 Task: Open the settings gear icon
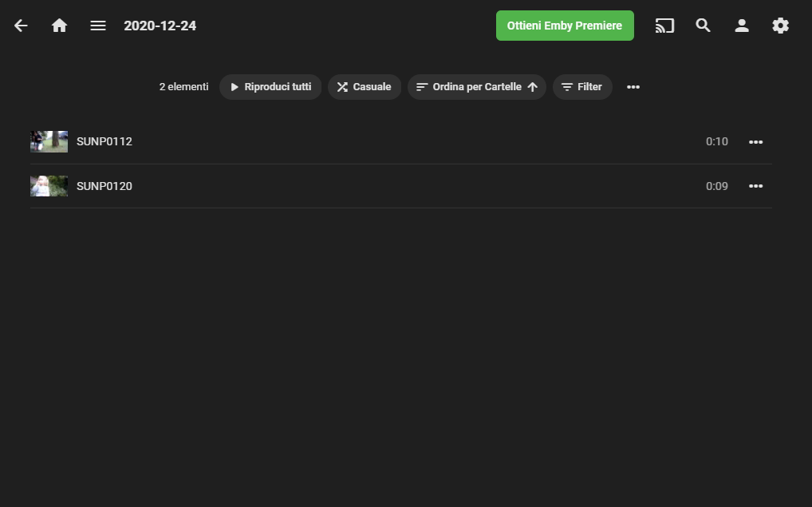[780, 26]
